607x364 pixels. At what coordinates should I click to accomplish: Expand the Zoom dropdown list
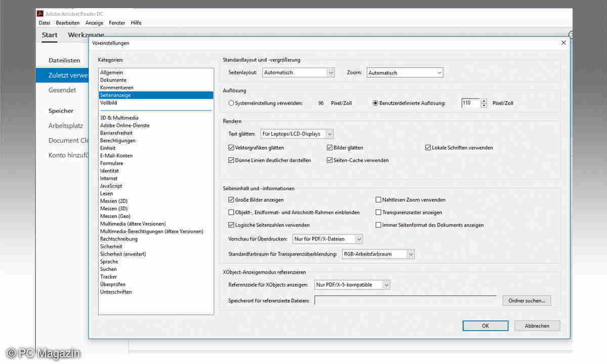point(405,73)
